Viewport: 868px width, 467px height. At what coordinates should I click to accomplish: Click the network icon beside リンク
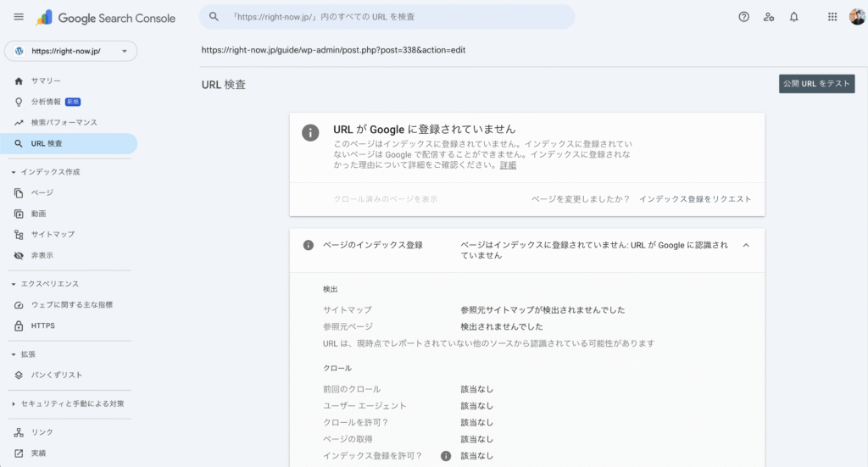coord(19,432)
